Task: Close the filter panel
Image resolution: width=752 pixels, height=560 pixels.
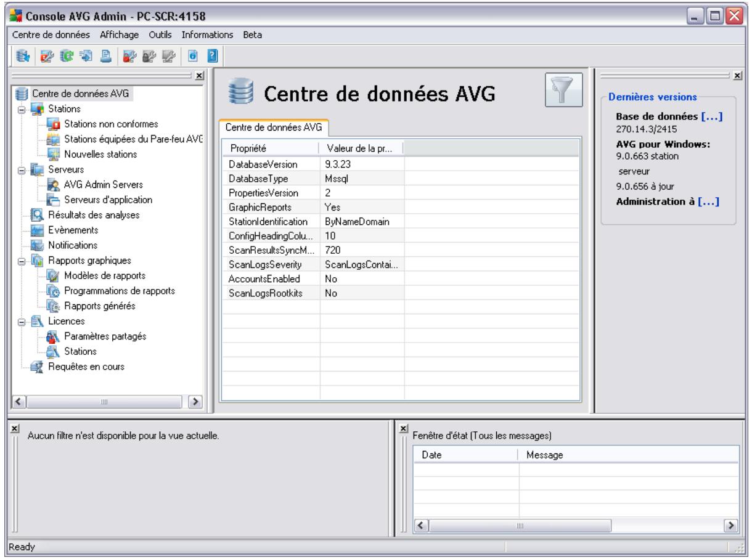Action: pyautogui.click(x=14, y=428)
